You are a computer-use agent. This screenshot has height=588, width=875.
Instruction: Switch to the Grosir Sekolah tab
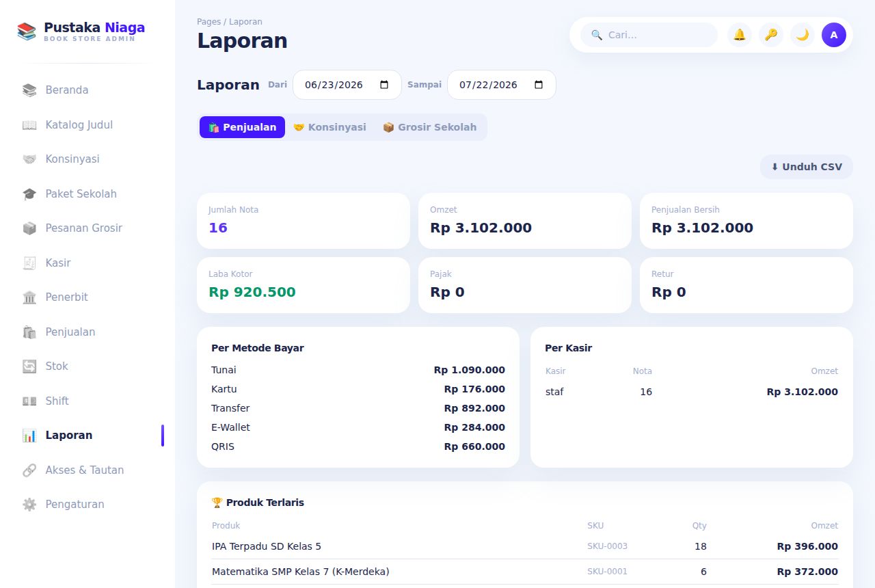pos(429,127)
